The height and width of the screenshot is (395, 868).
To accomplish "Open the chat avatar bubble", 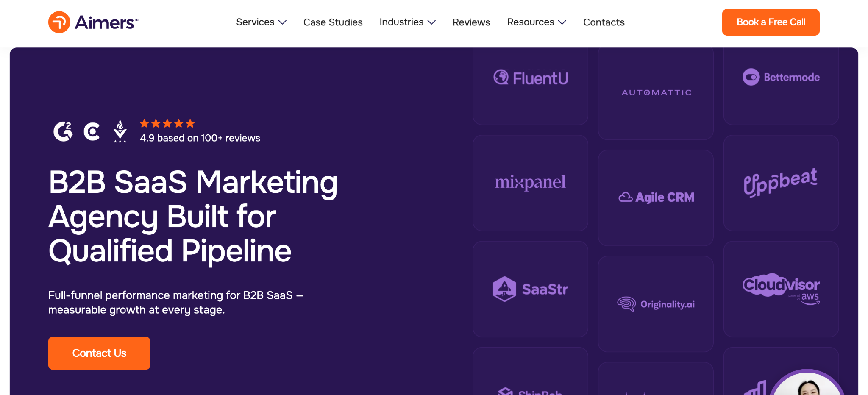I will click(807, 383).
